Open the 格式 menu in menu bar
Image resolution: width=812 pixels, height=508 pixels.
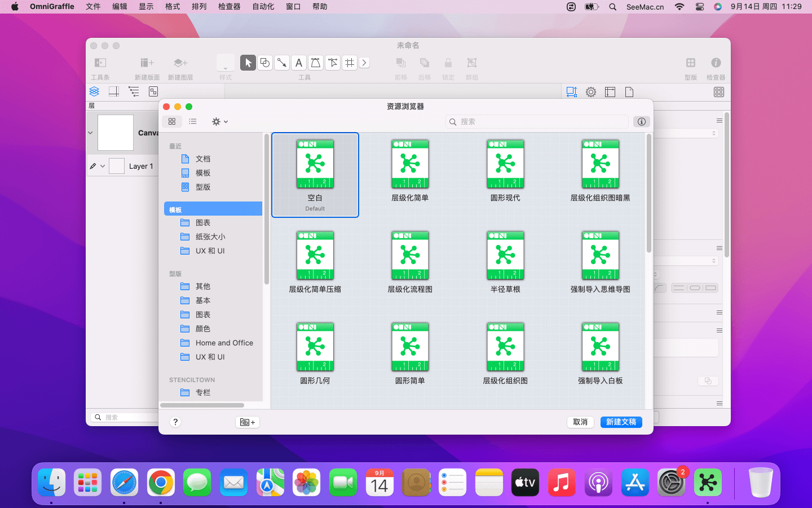click(x=173, y=7)
